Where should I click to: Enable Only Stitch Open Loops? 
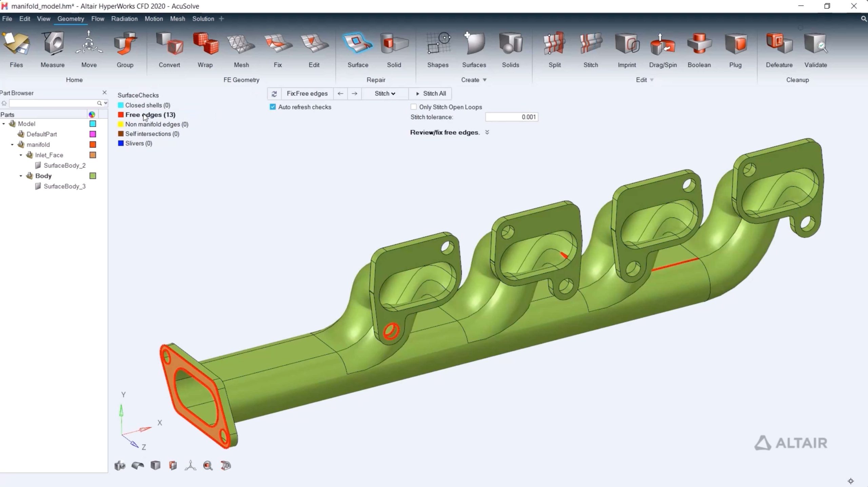click(413, 107)
